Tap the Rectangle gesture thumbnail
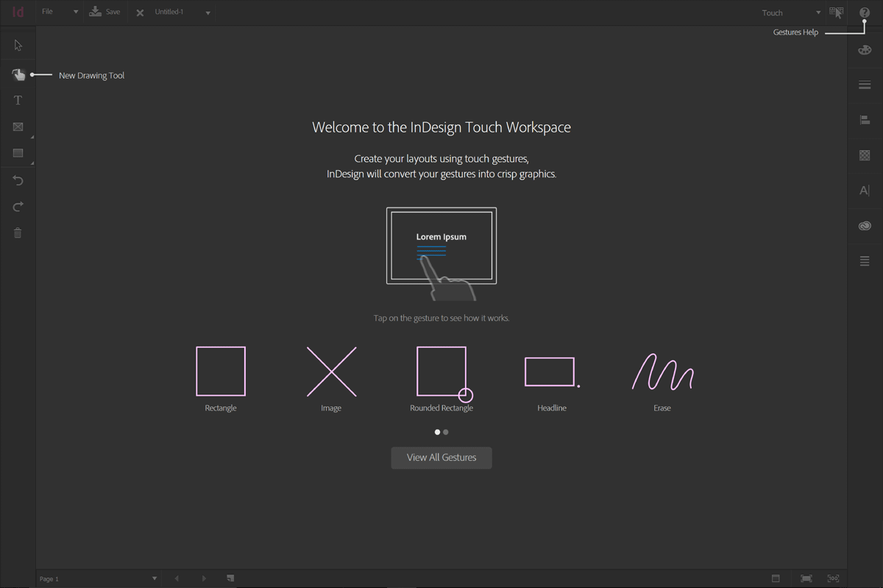This screenshot has width=883, height=588. coord(221,372)
